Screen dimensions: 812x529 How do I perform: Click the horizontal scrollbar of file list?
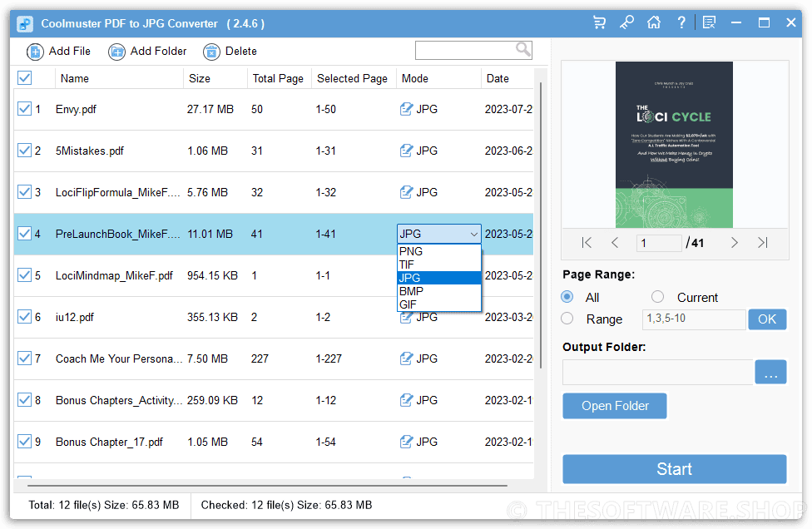pos(267,486)
